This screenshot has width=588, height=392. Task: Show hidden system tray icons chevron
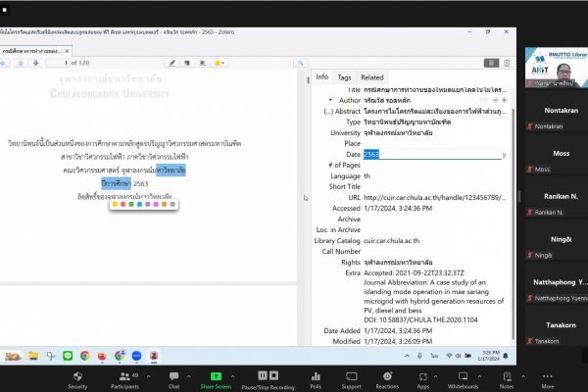click(x=408, y=356)
